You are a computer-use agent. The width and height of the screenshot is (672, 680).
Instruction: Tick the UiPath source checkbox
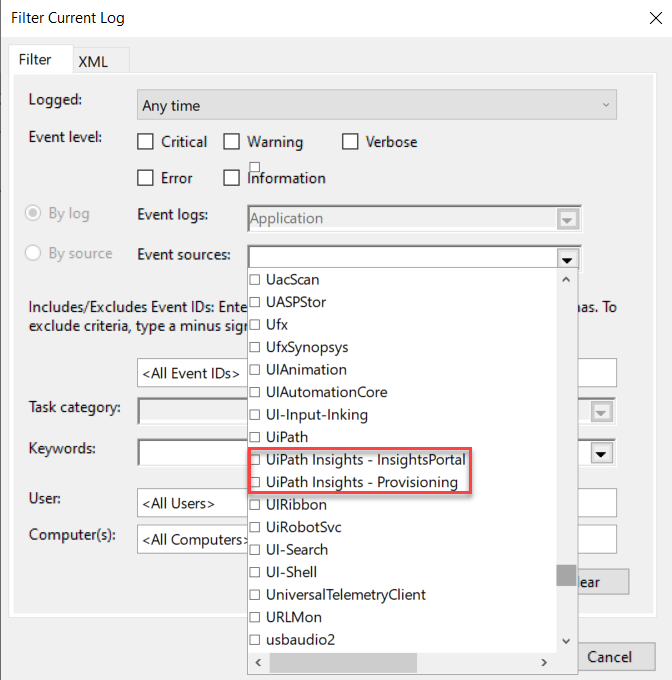pos(255,437)
